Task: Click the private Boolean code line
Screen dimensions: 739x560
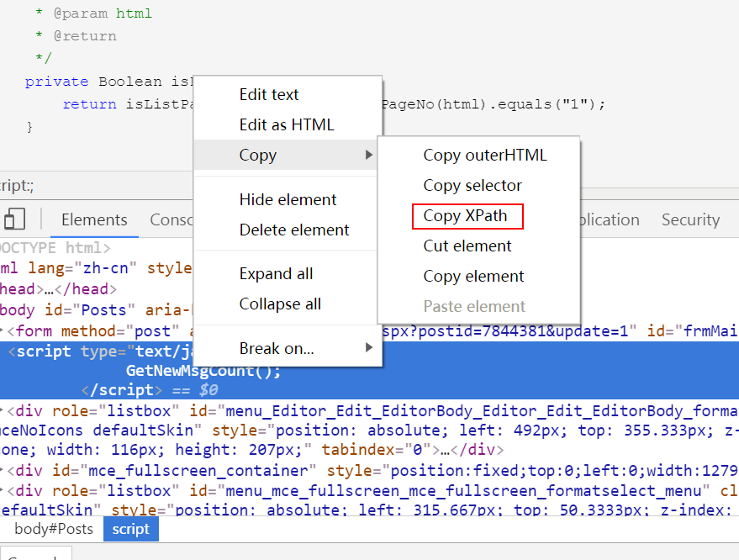Action: point(108,81)
